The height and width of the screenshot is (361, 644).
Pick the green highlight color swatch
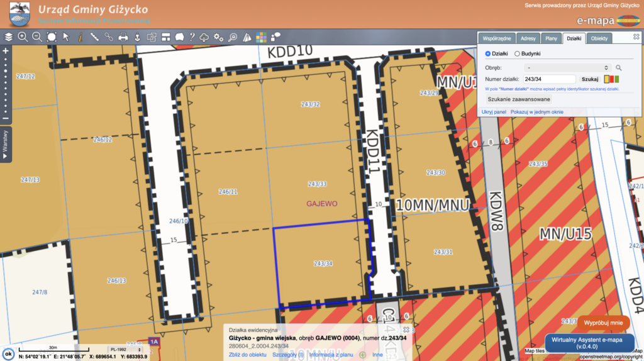coord(616,79)
